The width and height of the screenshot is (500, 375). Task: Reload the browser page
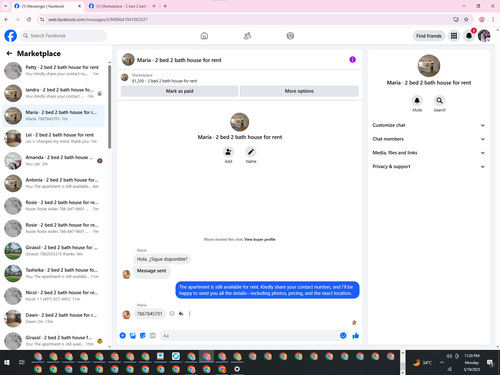pyautogui.click(x=29, y=20)
